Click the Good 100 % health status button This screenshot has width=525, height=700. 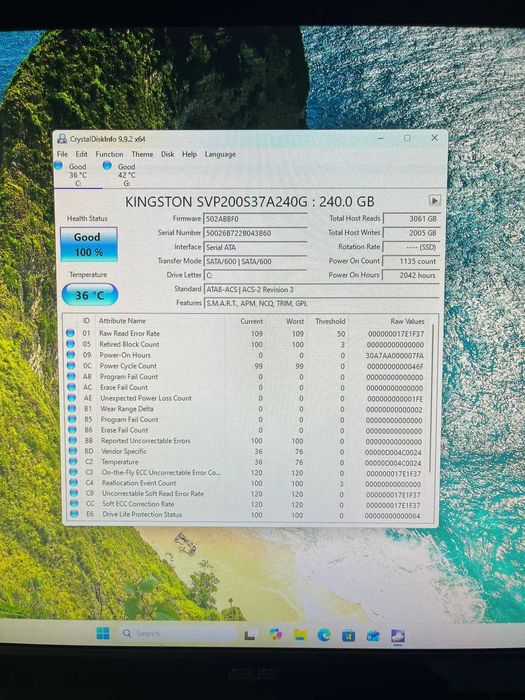89,244
